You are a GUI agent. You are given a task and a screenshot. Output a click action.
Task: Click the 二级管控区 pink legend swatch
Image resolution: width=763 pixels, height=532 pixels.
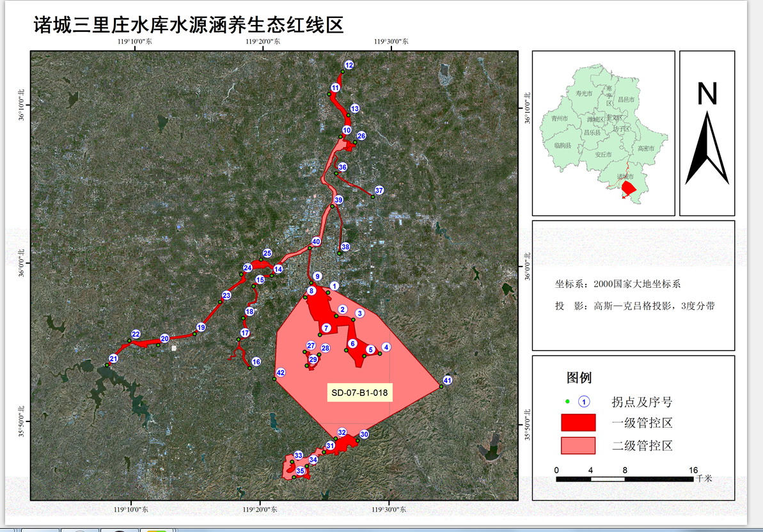click(x=578, y=446)
